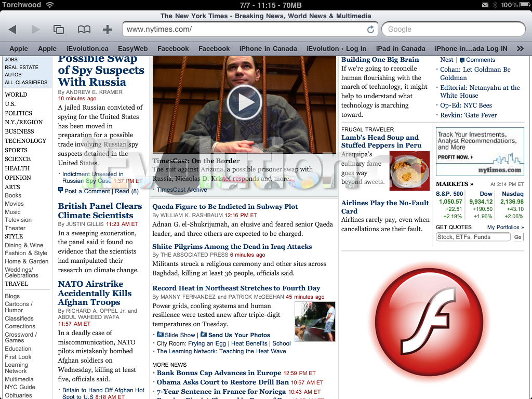Tap the Google search field

pyautogui.click(x=453, y=29)
